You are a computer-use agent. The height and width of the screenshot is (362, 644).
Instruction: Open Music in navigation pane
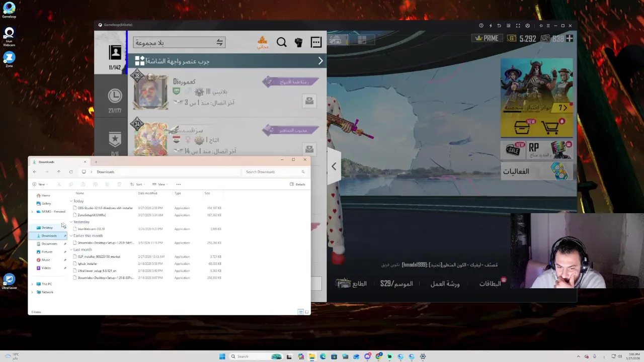[43, 260]
